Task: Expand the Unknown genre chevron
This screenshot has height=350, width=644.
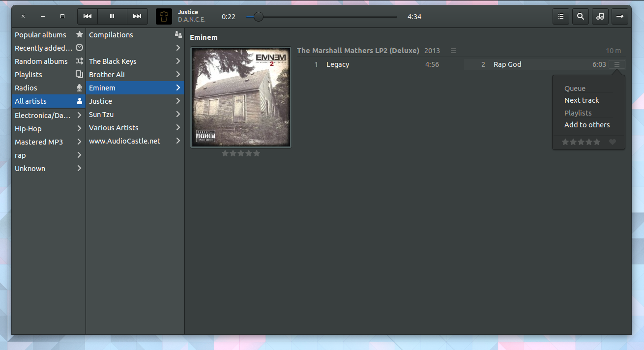Action: click(x=80, y=168)
